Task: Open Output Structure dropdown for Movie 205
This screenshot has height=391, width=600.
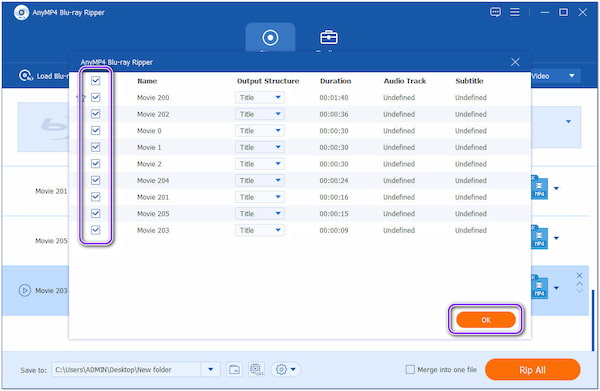Action: point(259,213)
